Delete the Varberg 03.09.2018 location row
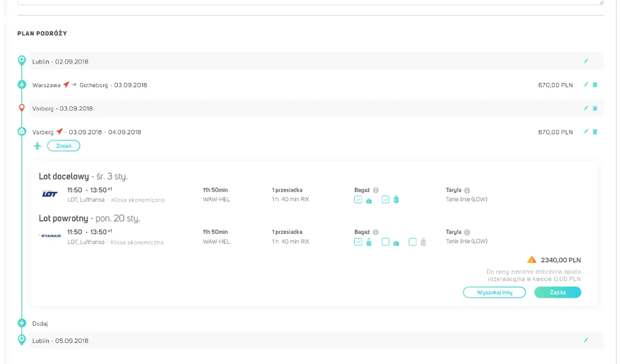The image size is (621, 364). pos(595,108)
